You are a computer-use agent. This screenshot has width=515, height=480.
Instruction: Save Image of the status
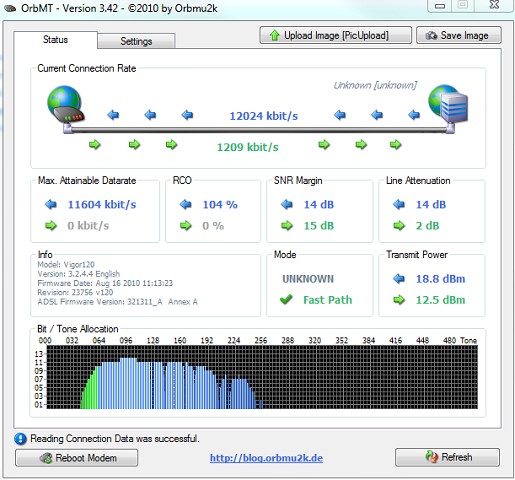459,35
